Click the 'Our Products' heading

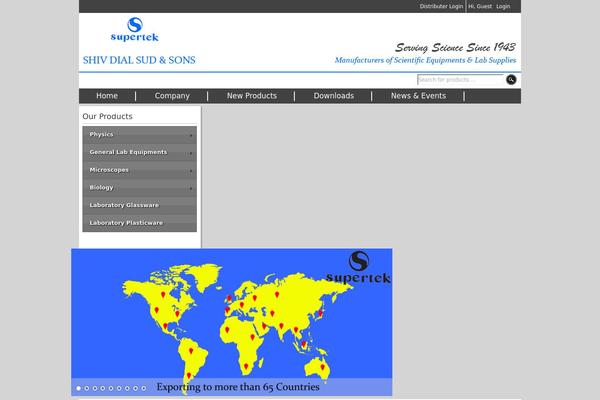click(107, 116)
